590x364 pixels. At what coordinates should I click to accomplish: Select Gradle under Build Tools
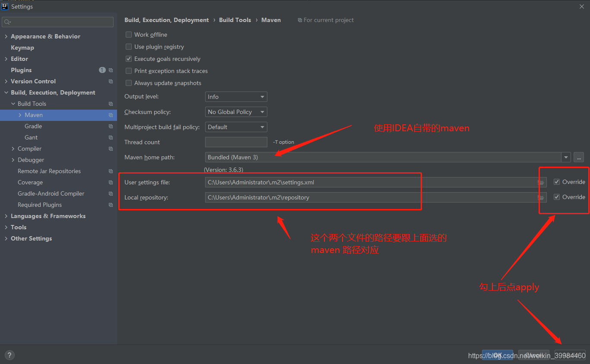click(33, 126)
